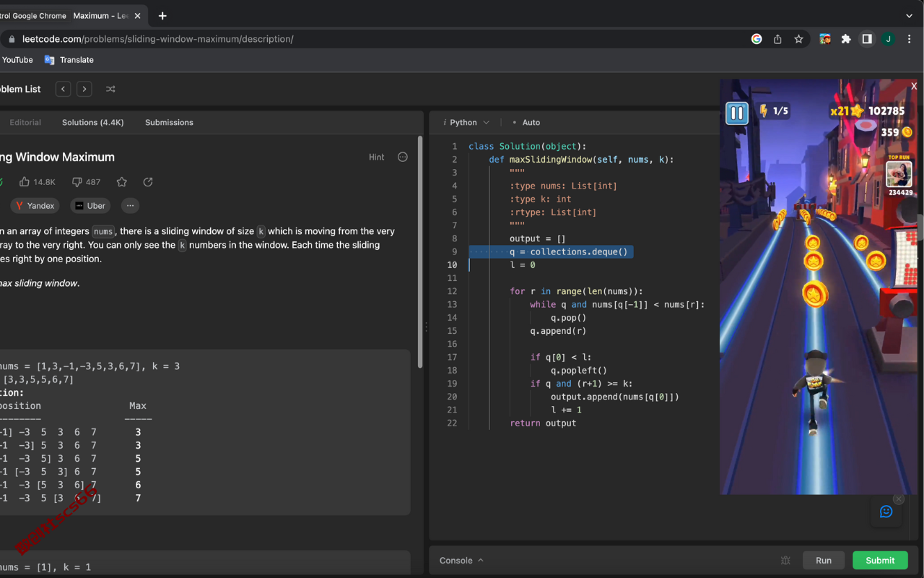Click editor line number 22
Image resolution: width=924 pixels, height=578 pixels.
click(x=452, y=423)
